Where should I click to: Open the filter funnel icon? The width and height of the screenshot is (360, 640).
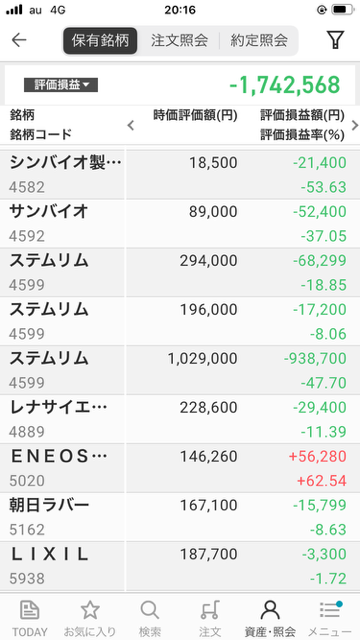335,40
